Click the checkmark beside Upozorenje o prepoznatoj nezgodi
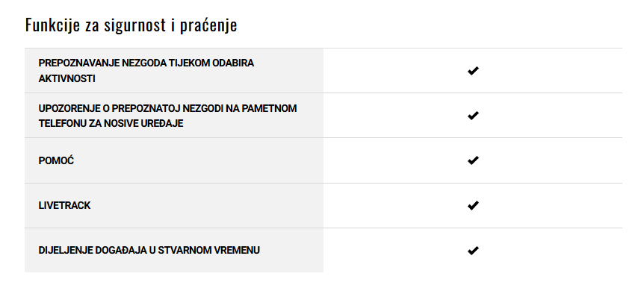The image size is (644, 291). (473, 116)
